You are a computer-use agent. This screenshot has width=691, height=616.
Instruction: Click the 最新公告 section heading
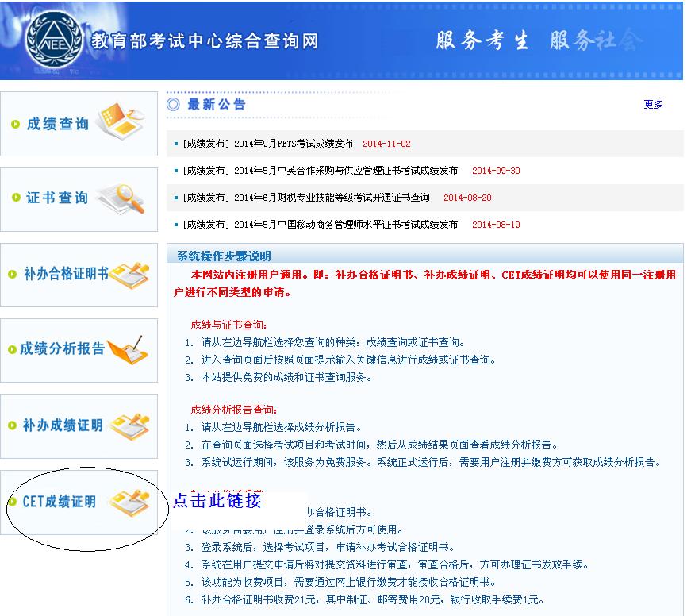pos(217,105)
